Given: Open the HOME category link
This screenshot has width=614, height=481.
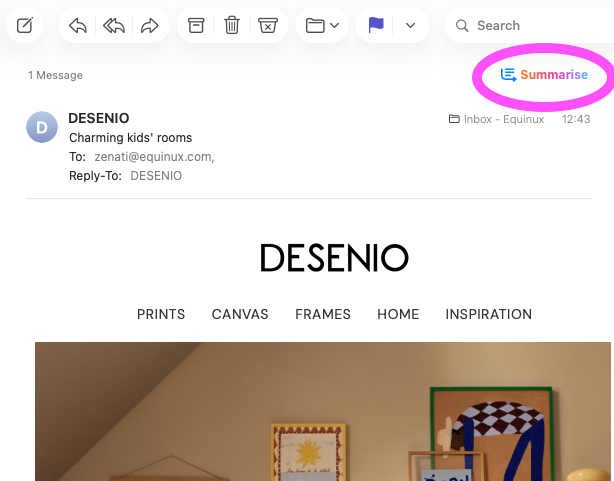Looking at the screenshot, I should [x=398, y=314].
